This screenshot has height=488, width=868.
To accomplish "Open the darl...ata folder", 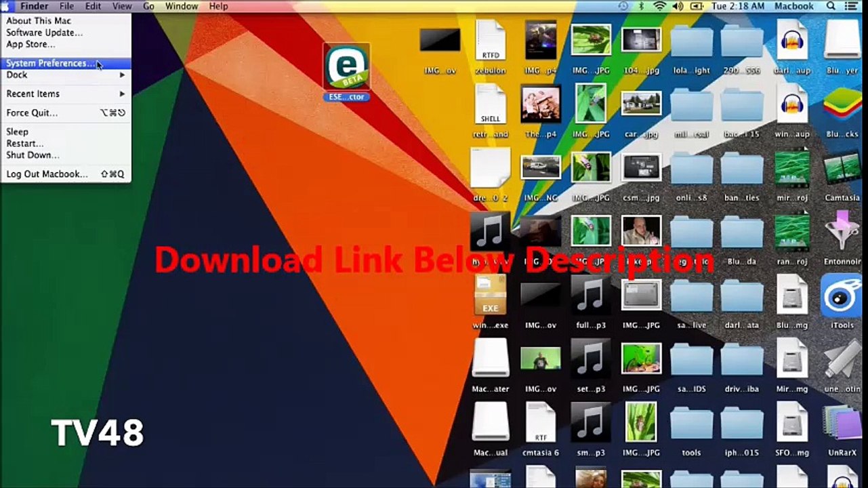I will point(742,297).
